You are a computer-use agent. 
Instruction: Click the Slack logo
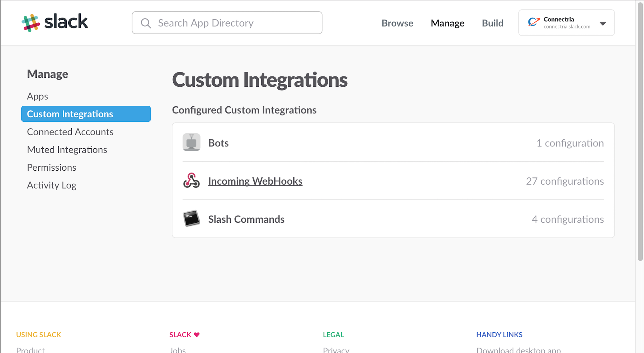click(x=54, y=23)
